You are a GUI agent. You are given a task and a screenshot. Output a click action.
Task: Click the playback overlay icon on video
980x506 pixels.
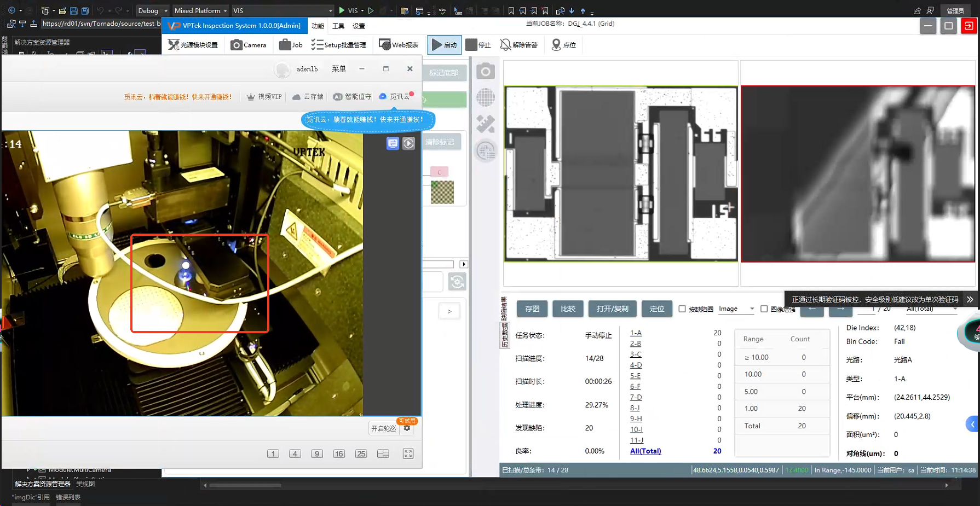[409, 143]
